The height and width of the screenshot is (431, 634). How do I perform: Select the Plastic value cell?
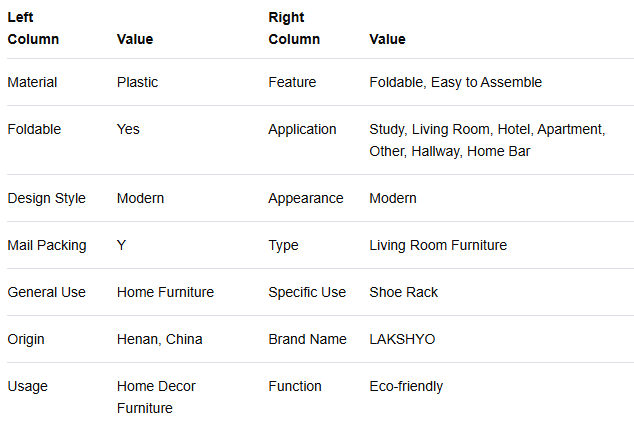click(137, 82)
